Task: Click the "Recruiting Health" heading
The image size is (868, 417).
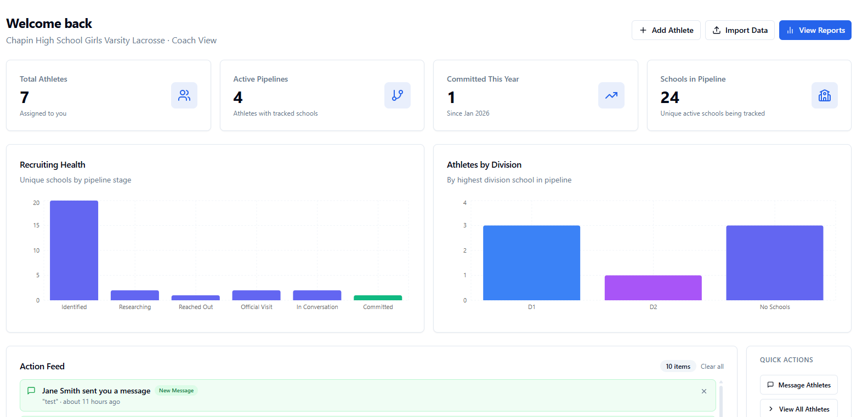Action: [53, 165]
